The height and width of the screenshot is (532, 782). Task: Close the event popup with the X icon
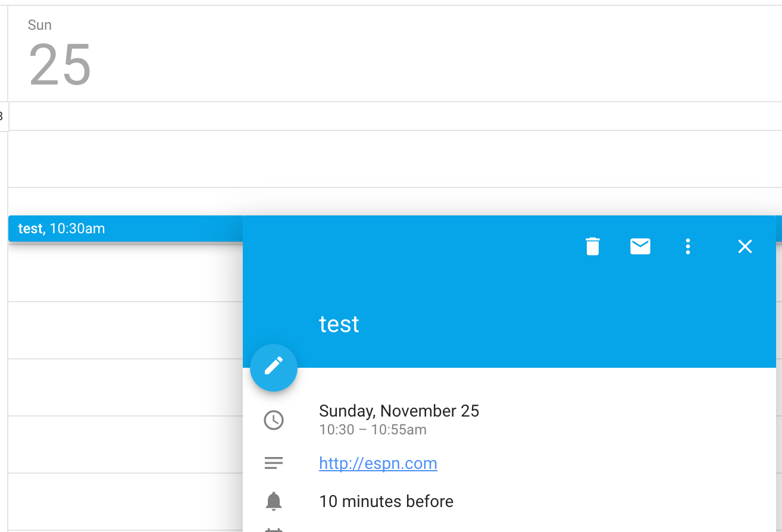click(x=745, y=246)
